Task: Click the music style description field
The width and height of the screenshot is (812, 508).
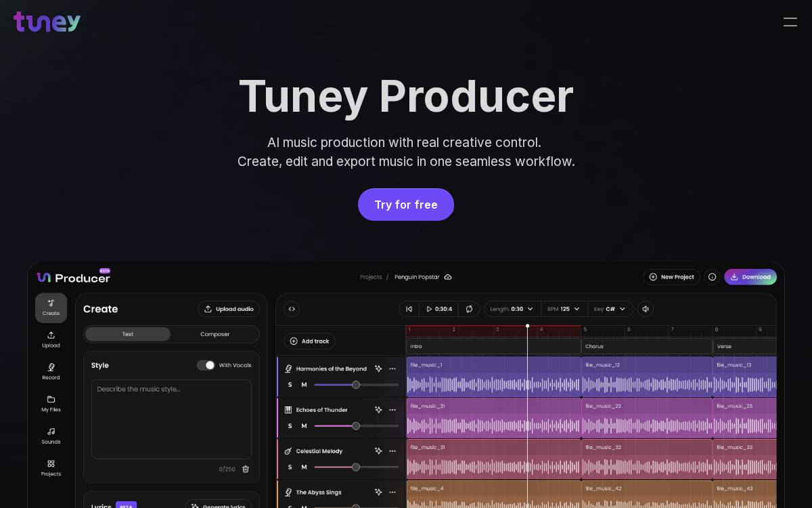Action: tap(171, 419)
